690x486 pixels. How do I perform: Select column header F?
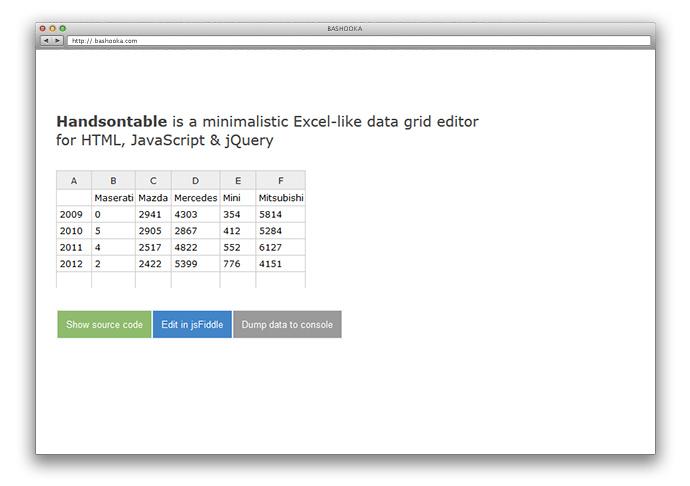click(280, 180)
